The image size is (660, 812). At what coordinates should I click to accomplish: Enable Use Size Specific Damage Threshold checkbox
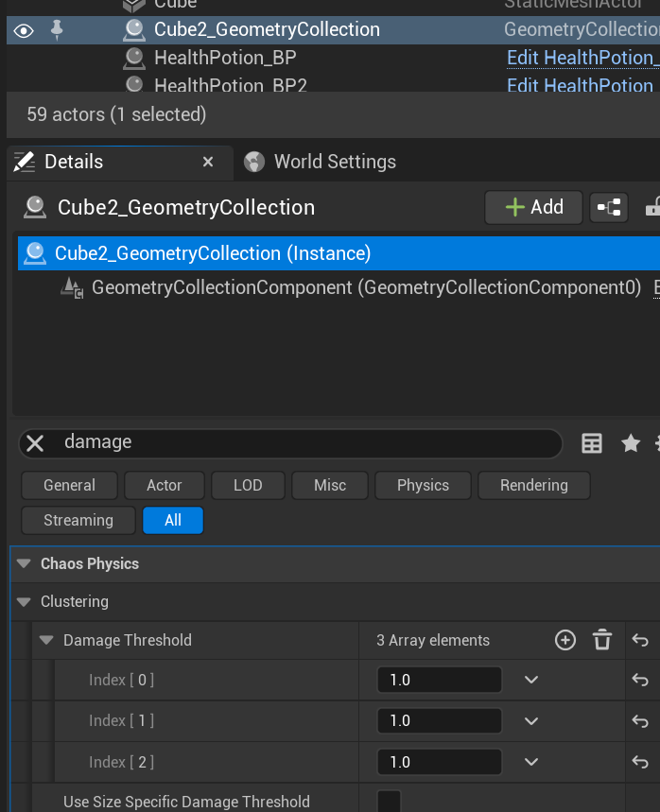pyautogui.click(x=389, y=802)
